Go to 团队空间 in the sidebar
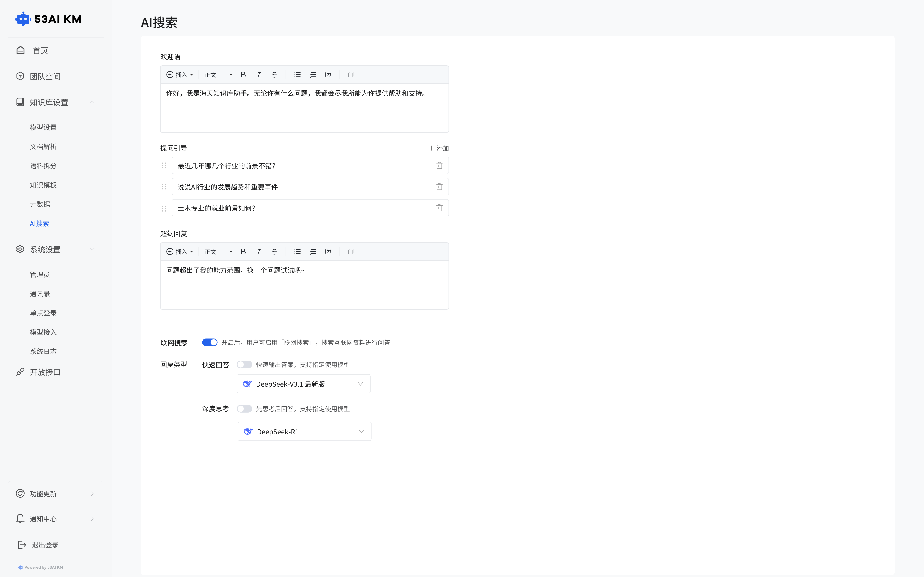This screenshot has height=577, width=924. pyautogui.click(x=45, y=76)
